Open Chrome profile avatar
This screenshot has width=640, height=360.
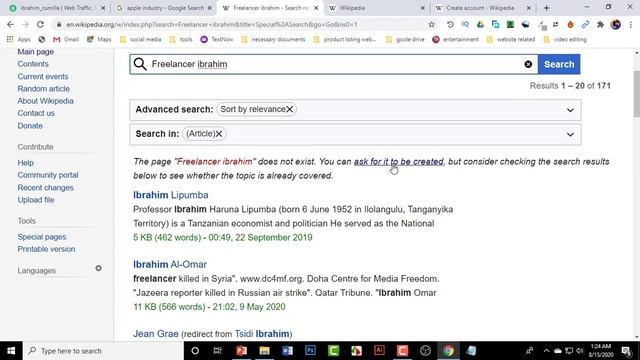coord(616,24)
